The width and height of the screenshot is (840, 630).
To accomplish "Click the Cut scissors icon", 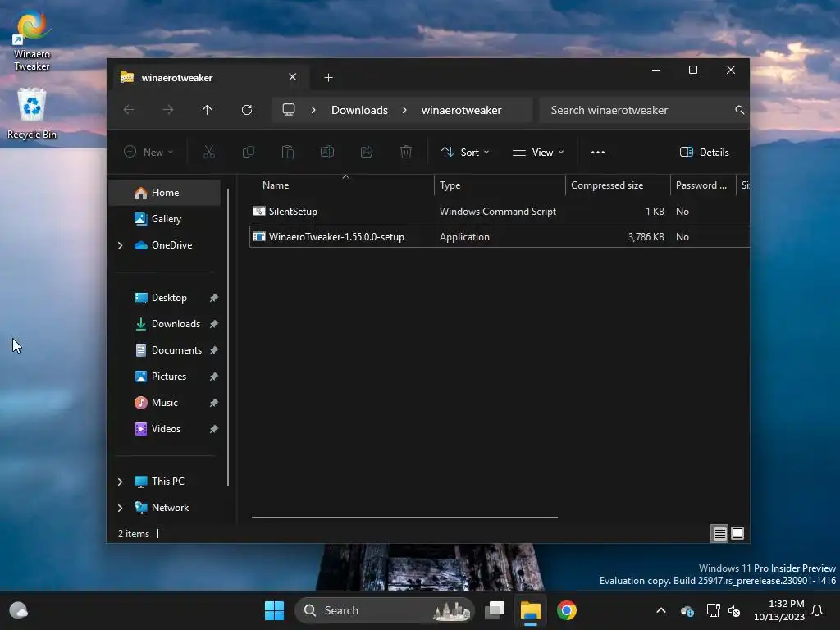I will (x=209, y=152).
